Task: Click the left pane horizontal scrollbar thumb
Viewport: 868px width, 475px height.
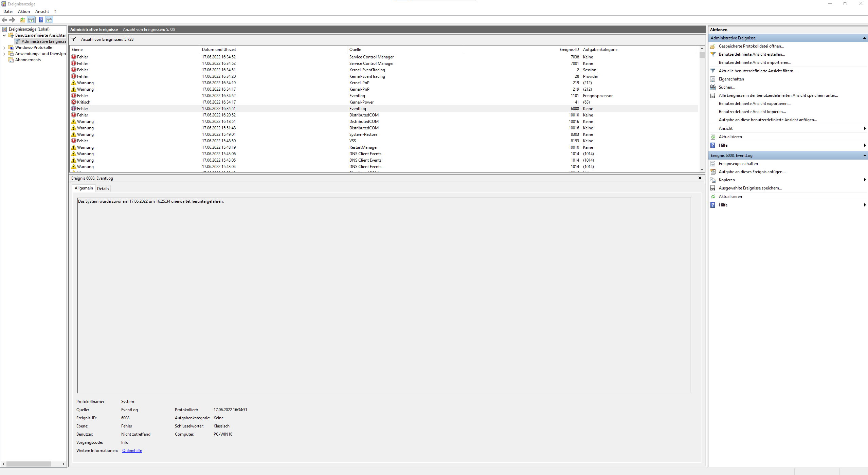Action: point(29,464)
